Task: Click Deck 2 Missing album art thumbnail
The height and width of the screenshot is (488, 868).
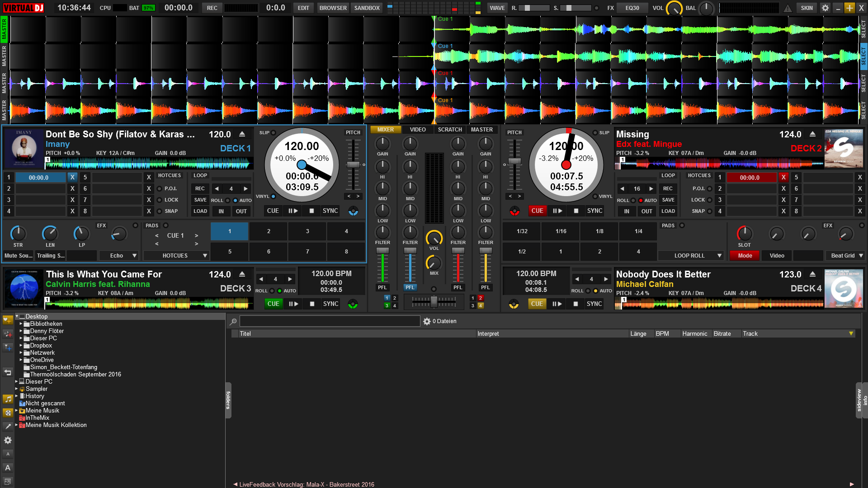Action: 844,148
